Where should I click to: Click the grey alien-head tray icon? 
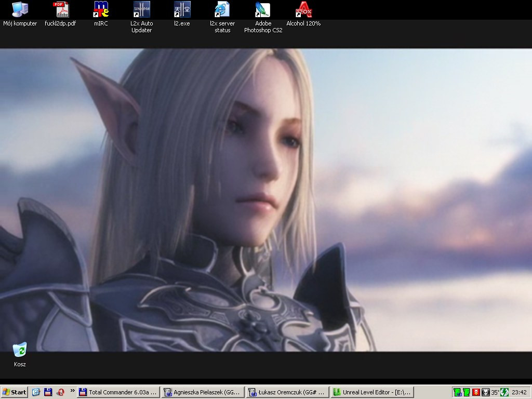(486, 393)
